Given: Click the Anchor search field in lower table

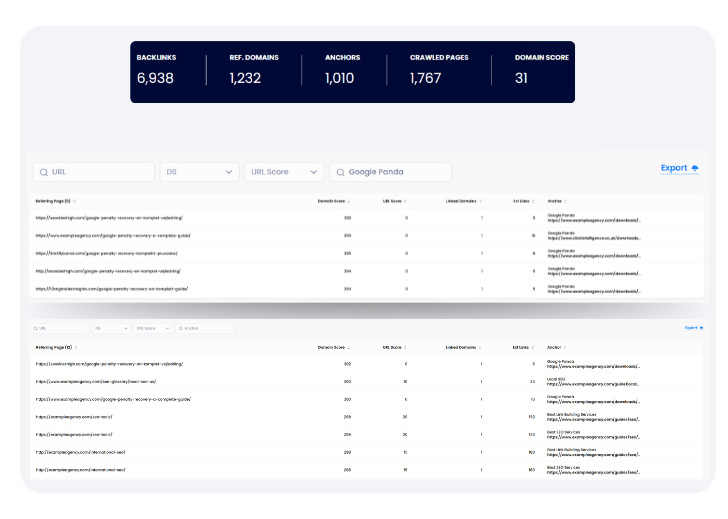Looking at the screenshot, I should pos(206,328).
